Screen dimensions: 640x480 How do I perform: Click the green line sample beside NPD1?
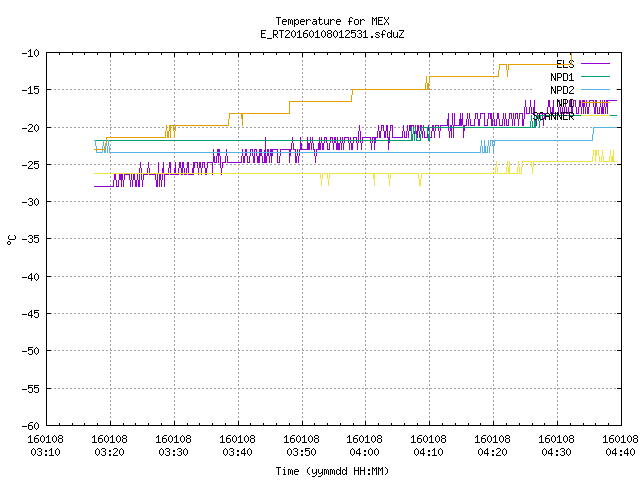point(595,76)
